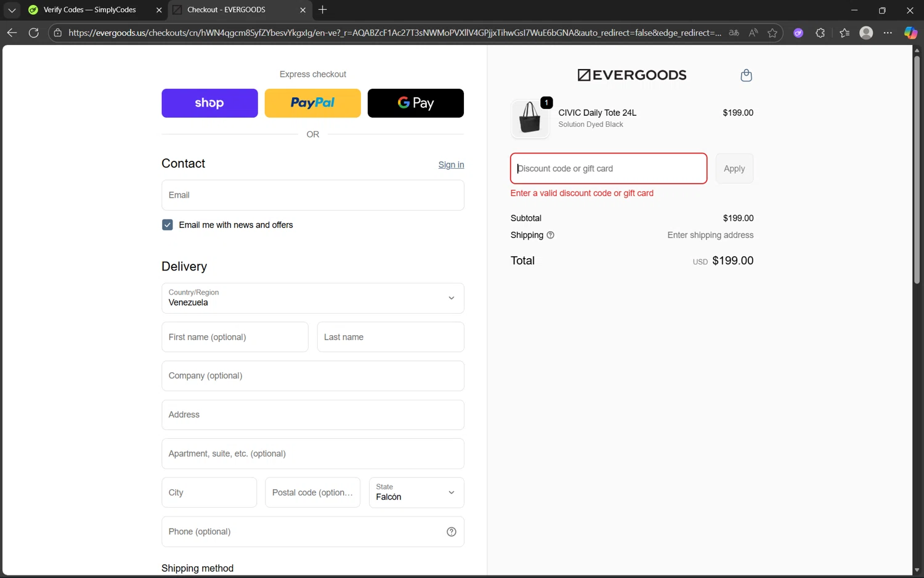The width and height of the screenshot is (924, 578).
Task: Uncheck Email me with news and offers
Action: [168, 225]
